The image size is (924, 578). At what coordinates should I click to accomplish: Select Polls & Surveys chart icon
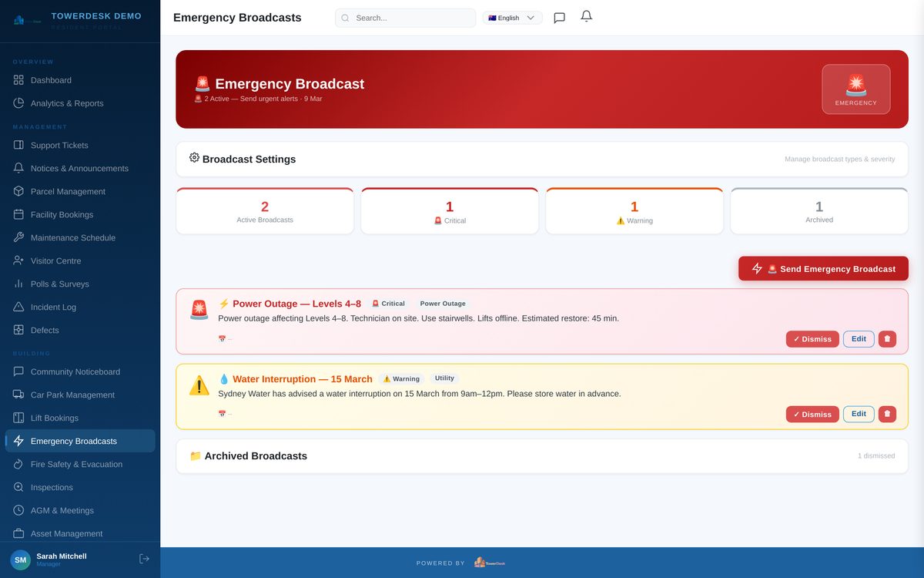pos(18,284)
